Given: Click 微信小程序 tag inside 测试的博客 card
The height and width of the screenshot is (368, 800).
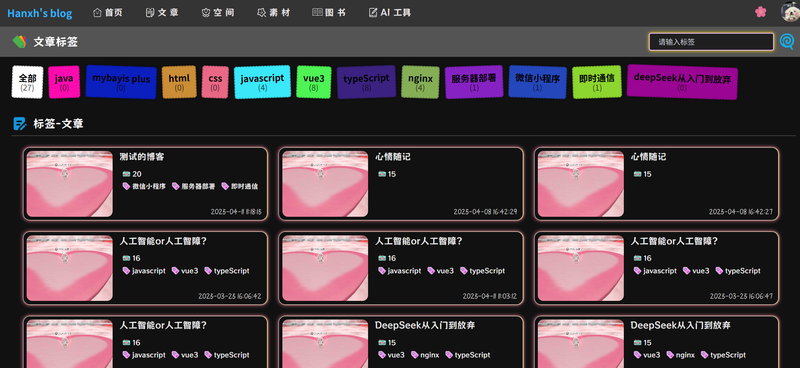Looking at the screenshot, I should [x=144, y=187].
